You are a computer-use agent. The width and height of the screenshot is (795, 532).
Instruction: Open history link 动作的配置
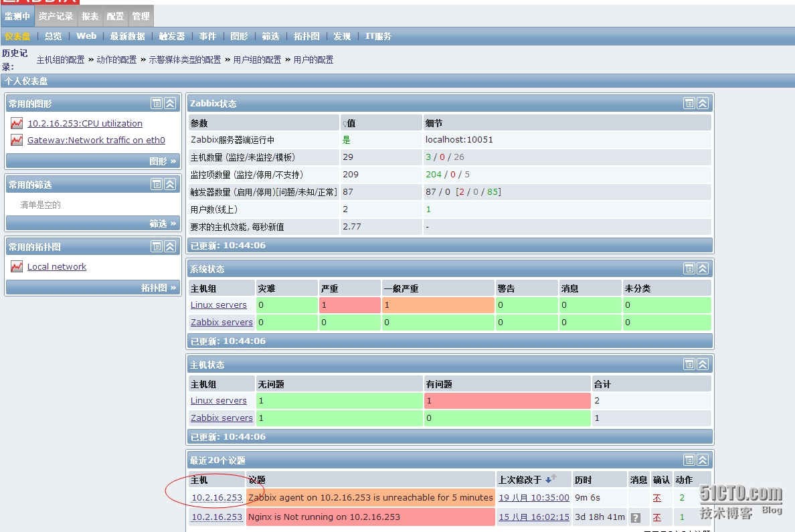116,60
